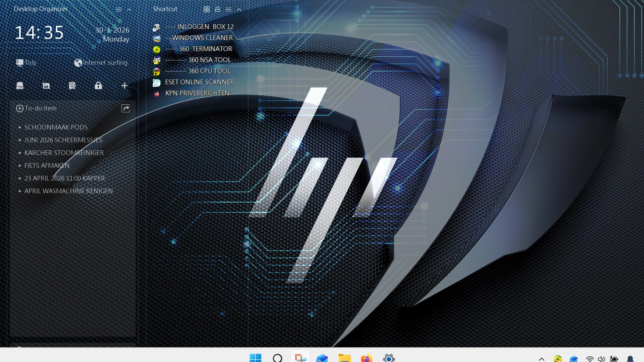Screen dimensions: 644x362
Task: Open the 360 CPU TOOL shortcut
Action: click(192, 71)
